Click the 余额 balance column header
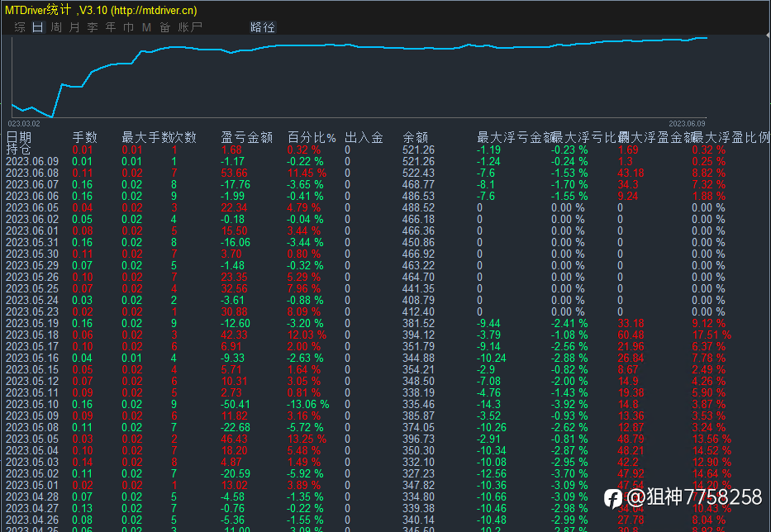The height and width of the screenshot is (532, 771). [x=415, y=137]
